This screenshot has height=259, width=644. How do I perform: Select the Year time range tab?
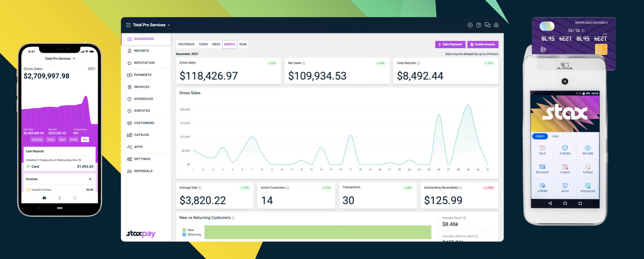[x=243, y=44]
